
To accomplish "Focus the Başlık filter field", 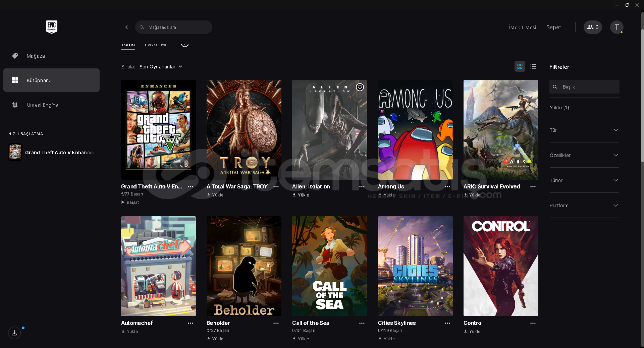I will [x=584, y=87].
